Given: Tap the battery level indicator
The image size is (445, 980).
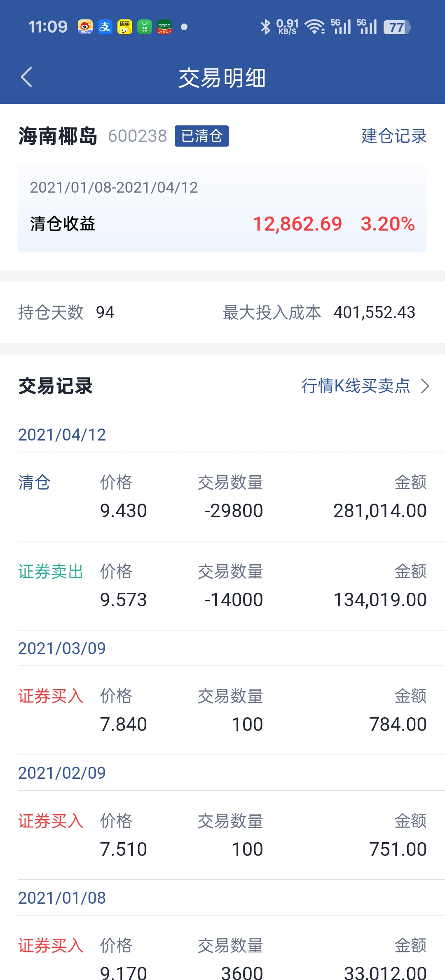Looking at the screenshot, I should pyautogui.click(x=397, y=28).
